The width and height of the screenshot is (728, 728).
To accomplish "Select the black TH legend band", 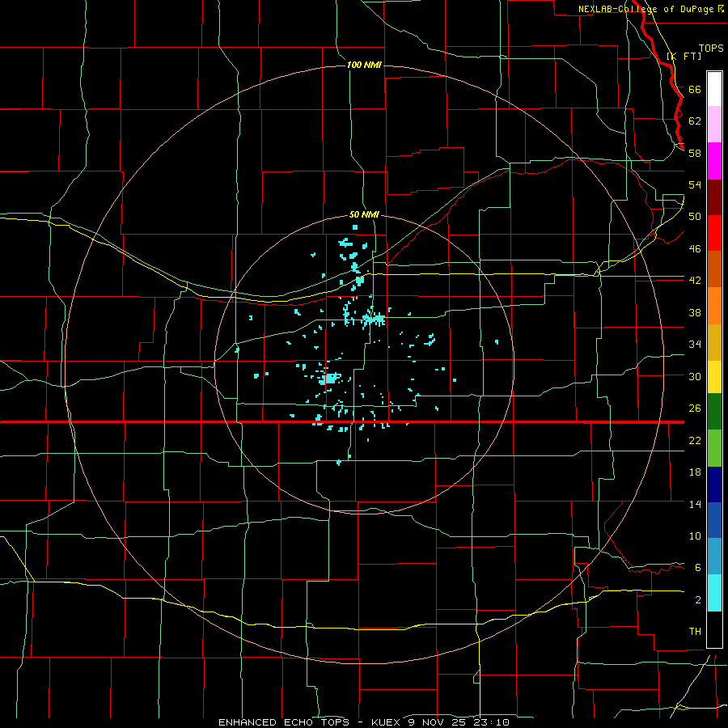I will 714,629.
